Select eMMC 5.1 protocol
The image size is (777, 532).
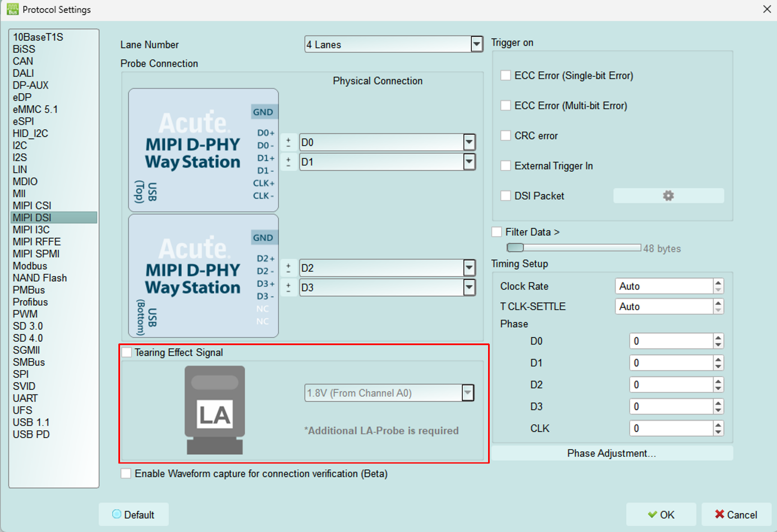[54, 109]
